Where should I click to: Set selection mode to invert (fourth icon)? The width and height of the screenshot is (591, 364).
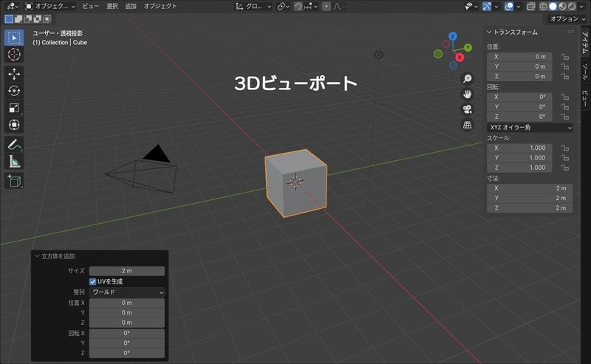pos(38,19)
